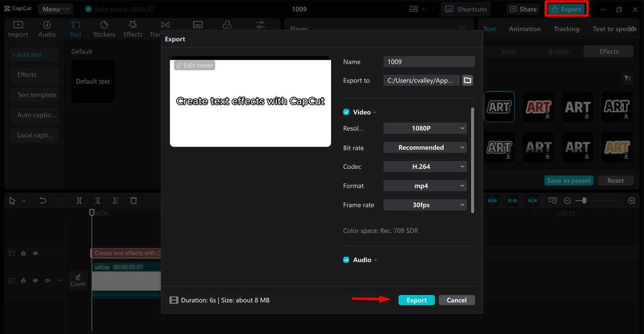The width and height of the screenshot is (644, 334).
Task: Click the timeline zoom-out magnifier
Action: click(x=567, y=201)
